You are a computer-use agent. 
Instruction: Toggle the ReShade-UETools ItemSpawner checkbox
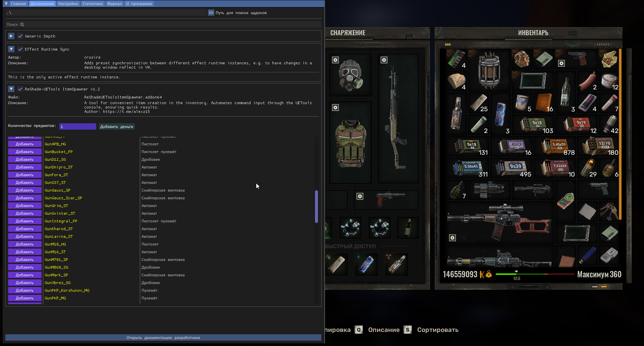coord(20,89)
